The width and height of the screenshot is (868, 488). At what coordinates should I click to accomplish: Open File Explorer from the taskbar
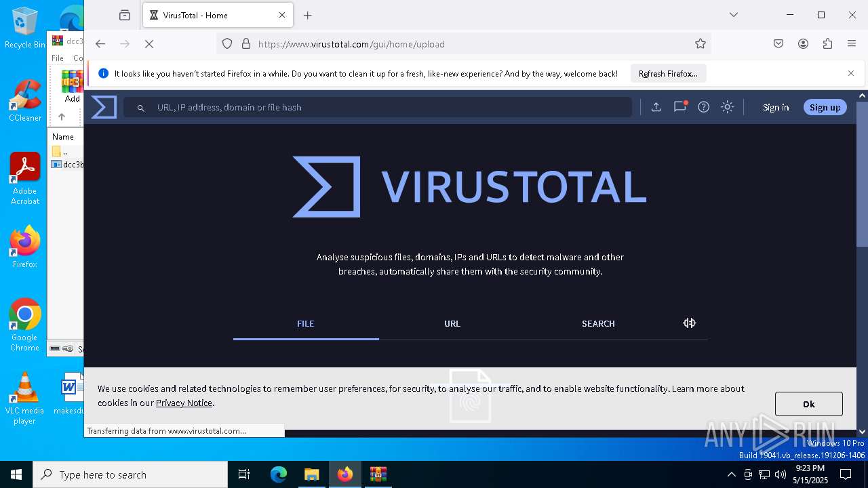[311, 474]
